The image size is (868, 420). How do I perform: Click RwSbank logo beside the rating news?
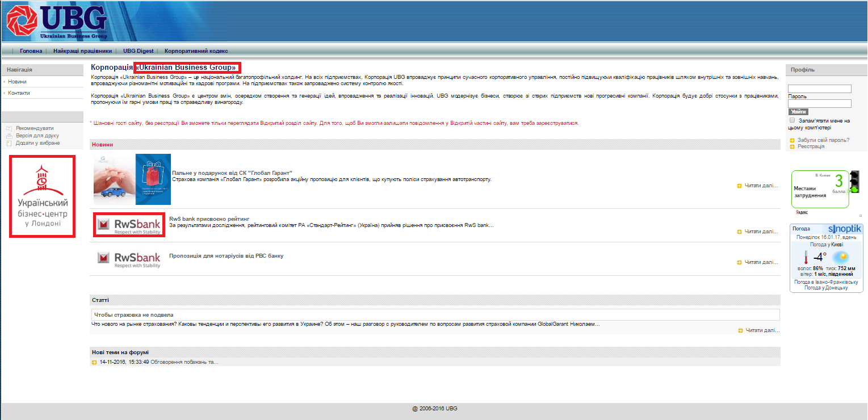[129, 225]
